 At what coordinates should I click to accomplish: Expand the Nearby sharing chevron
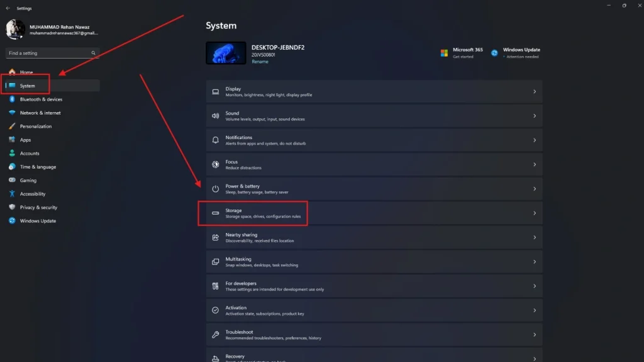(535, 237)
